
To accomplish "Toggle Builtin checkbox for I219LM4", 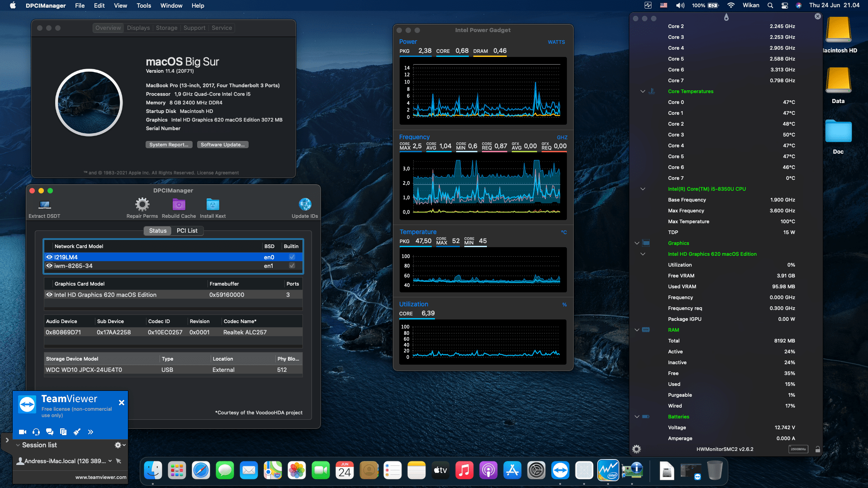I will [292, 257].
